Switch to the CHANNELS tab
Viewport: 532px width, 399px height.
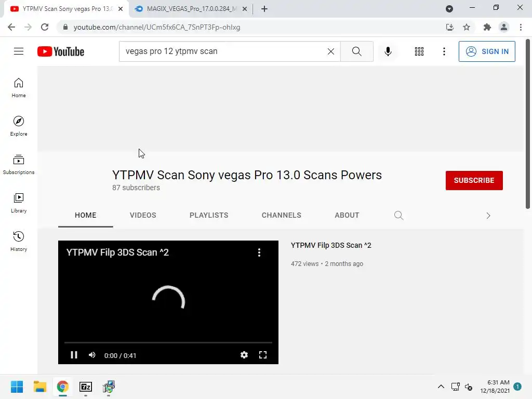pyautogui.click(x=281, y=215)
